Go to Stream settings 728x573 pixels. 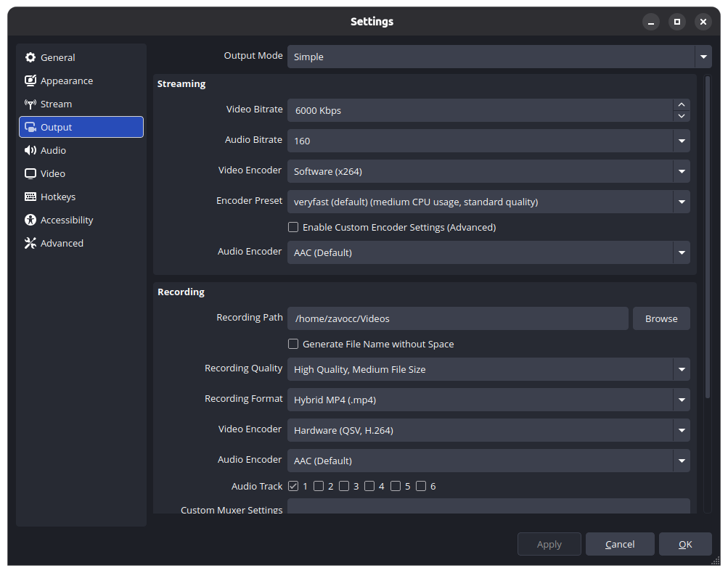click(x=81, y=104)
